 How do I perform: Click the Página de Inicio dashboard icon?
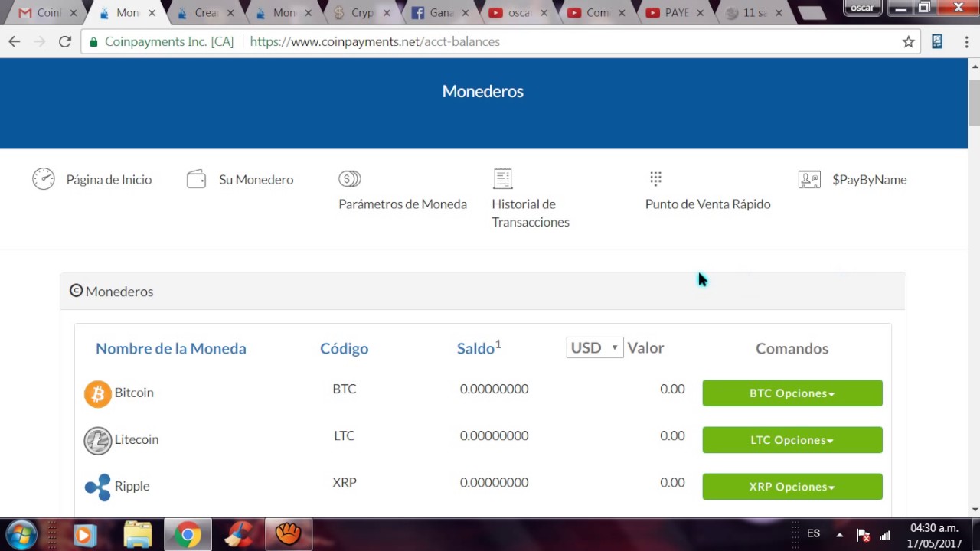pyautogui.click(x=44, y=179)
